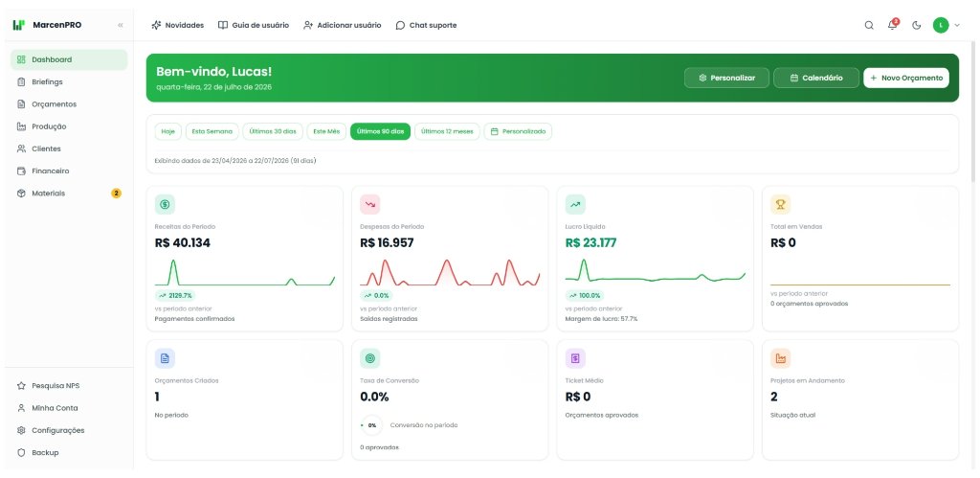980x478 pixels.
Task: Click the yellow badge 2 beside Materiais
Action: pos(116,193)
